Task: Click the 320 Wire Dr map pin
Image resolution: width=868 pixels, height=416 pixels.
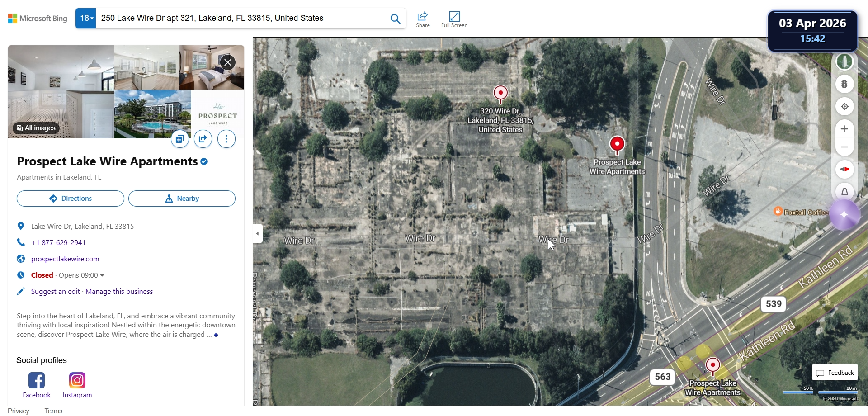Action: (x=500, y=94)
